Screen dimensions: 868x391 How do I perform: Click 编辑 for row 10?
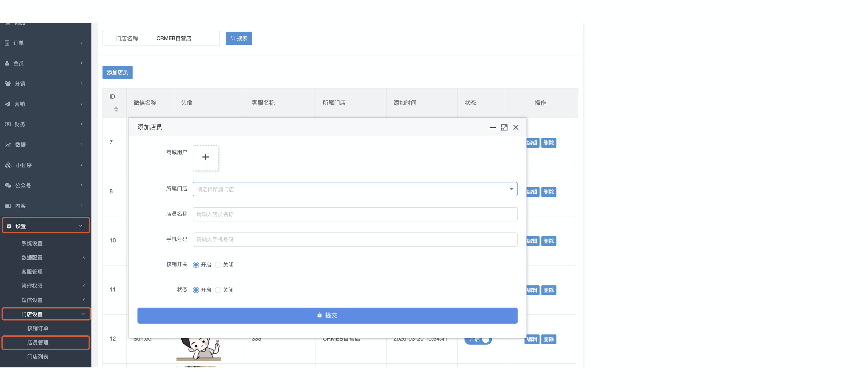click(x=532, y=241)
